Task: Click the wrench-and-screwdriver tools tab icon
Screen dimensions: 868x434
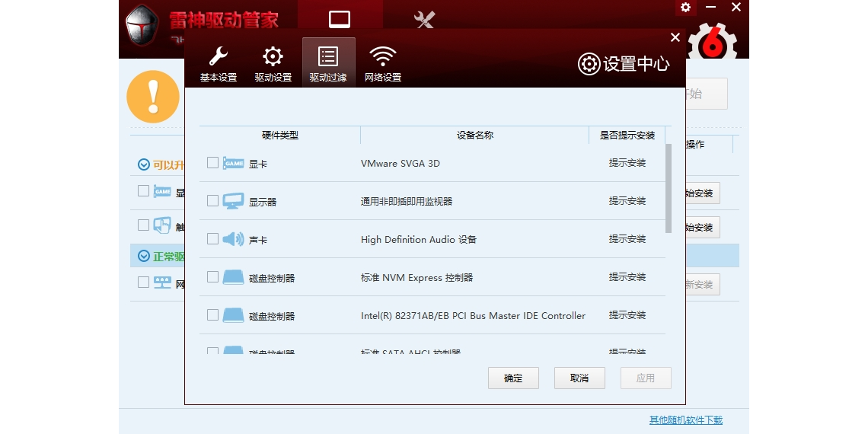Action: click(x=424, y=20)
